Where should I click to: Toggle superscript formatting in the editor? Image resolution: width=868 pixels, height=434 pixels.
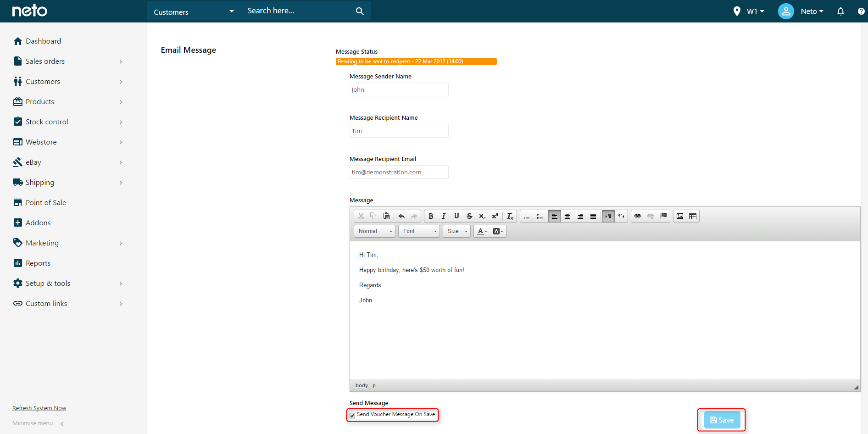(495, 216)
